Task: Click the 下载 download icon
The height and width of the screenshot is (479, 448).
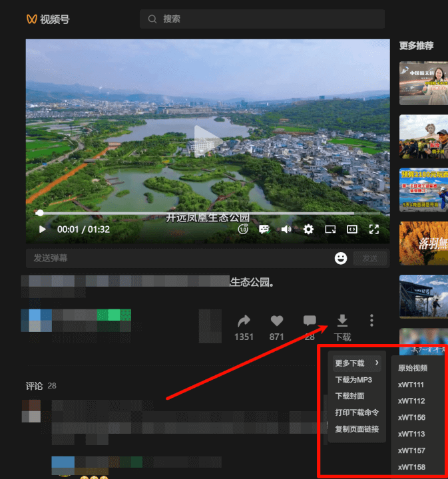Action: [x=342, y=320]
